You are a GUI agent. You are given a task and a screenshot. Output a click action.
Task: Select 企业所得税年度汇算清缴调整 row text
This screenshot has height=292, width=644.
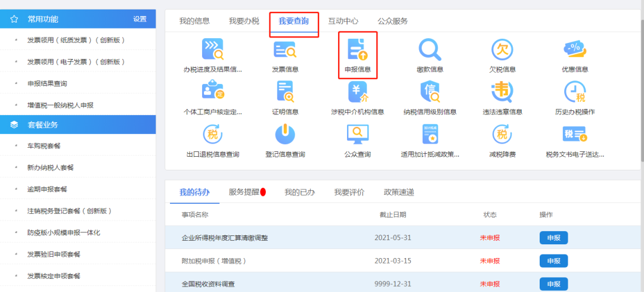[225, 238]
